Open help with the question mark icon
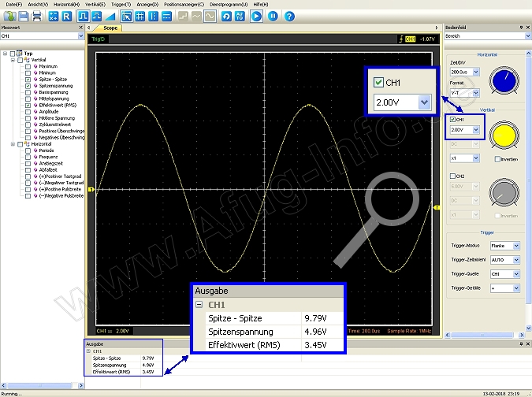 click(x=289, y=17)
